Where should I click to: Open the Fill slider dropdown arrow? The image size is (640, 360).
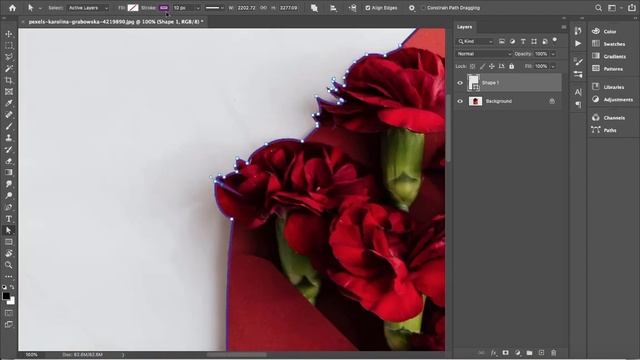click(553, 66)
